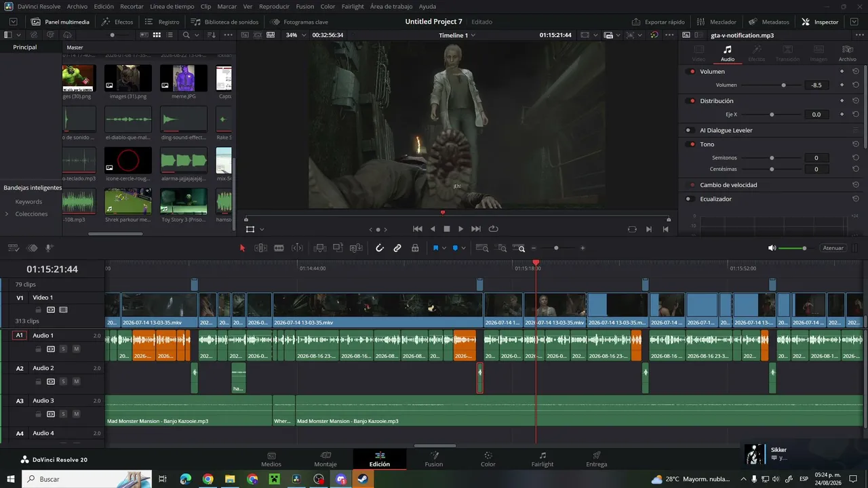
Task: Select the arrow Selection mode tool
Action: tap(242, 248)
